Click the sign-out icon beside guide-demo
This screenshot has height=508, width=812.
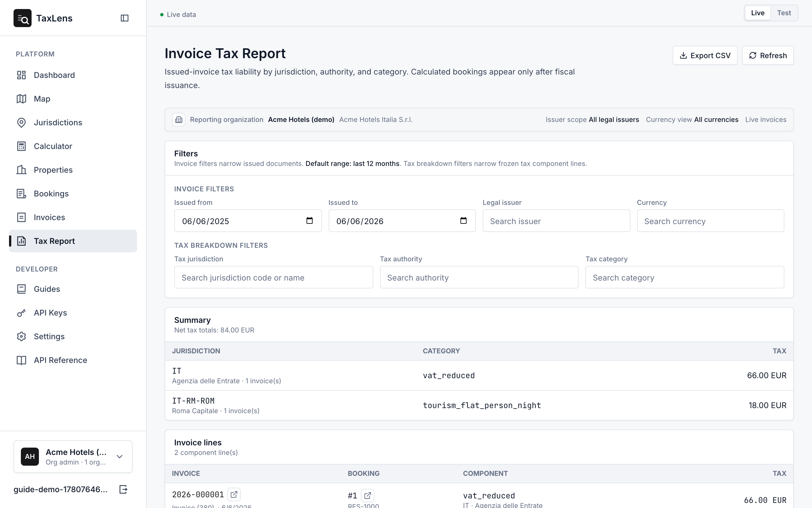tap(123, 489)
